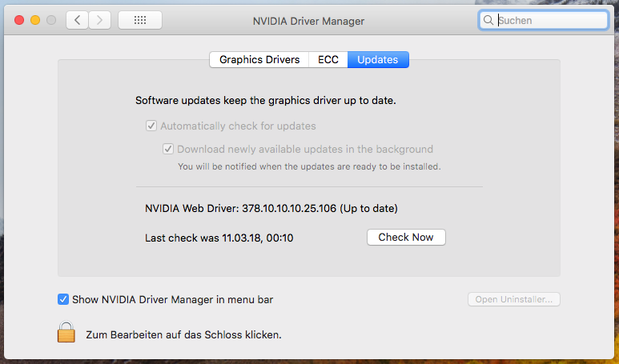
Task: Close the NVIDIA Driver Manager window
Action: (19, 20)
